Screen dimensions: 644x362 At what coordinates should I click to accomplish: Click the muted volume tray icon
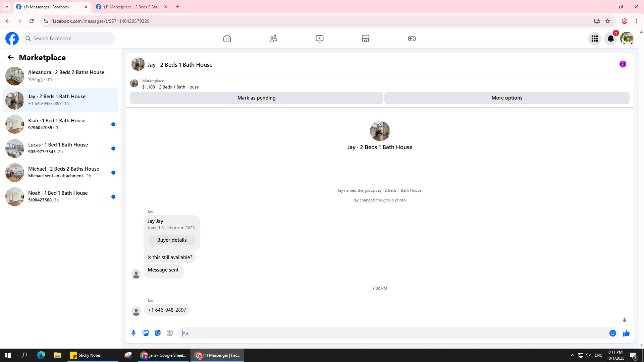click(x=588, y=355)
